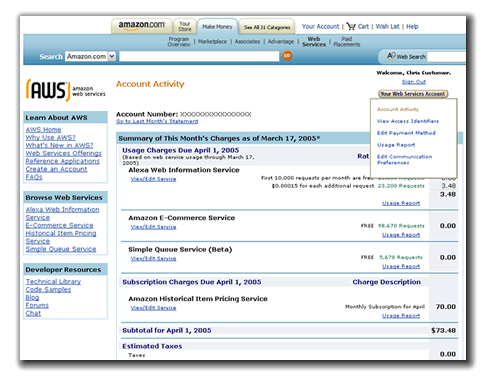
Task: Click the 5,678 Requests usage figure
Action: tap(401, 257)
